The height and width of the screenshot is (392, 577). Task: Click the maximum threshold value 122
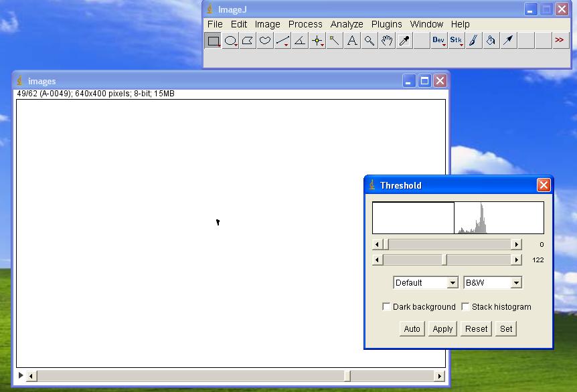click(538, 260)
